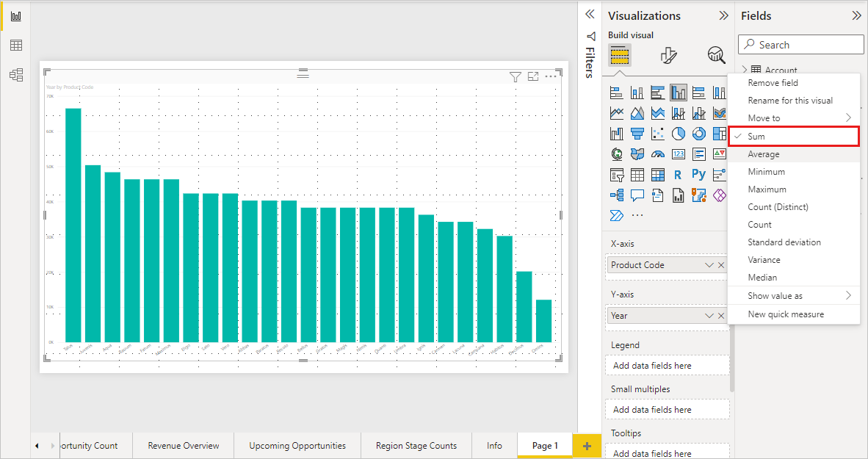Screen dimensions: 868x459
Task: Switch to Revenue Overview page tab
Action: (184, 446)
